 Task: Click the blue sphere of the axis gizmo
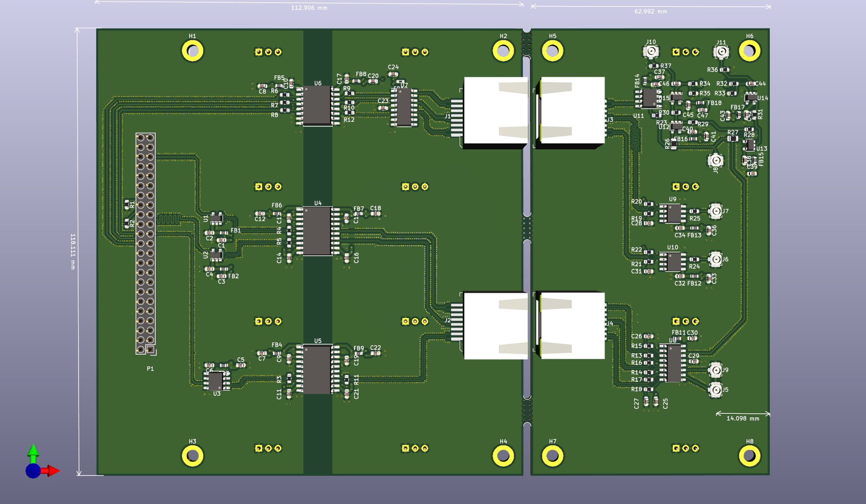click(33, 471)
